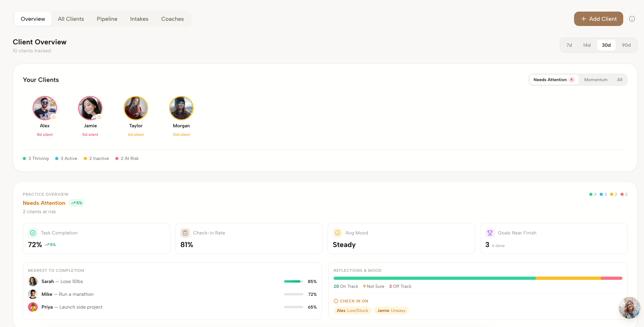Switch time range to 7d
This screenshot has width=644, height=327.
coord(569,45)
